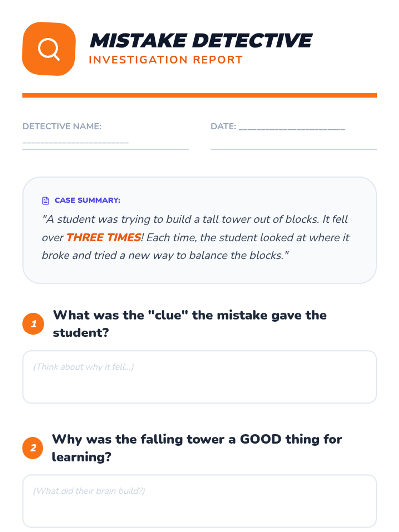Click the highlighted THREE TIMES text
Screen dimensions: 399x532
pyautogui.click(x=104, y=237)
